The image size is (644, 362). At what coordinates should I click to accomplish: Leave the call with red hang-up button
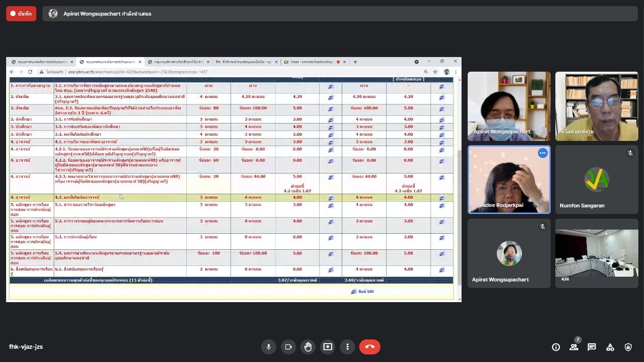pyautogui.click(x=370, y=347)
